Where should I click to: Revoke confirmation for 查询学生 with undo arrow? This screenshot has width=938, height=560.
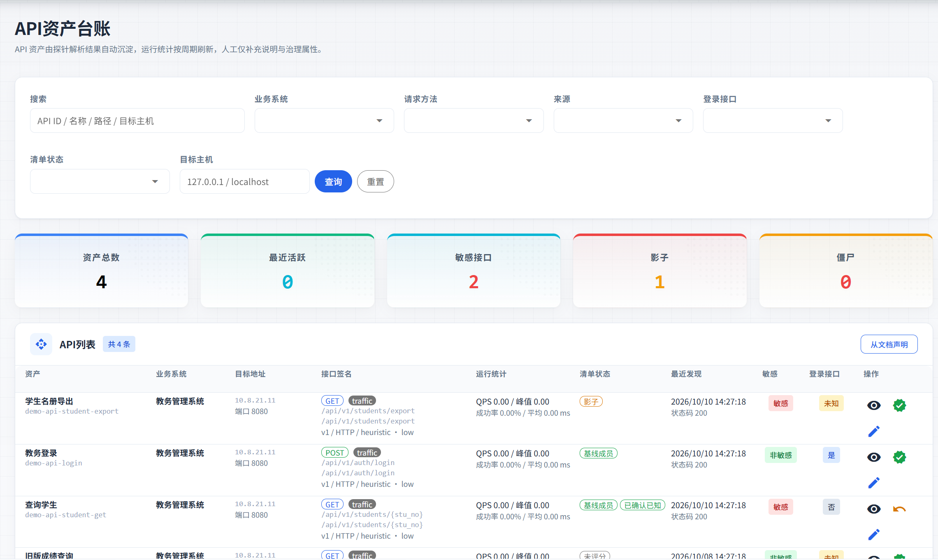[900, 509]
